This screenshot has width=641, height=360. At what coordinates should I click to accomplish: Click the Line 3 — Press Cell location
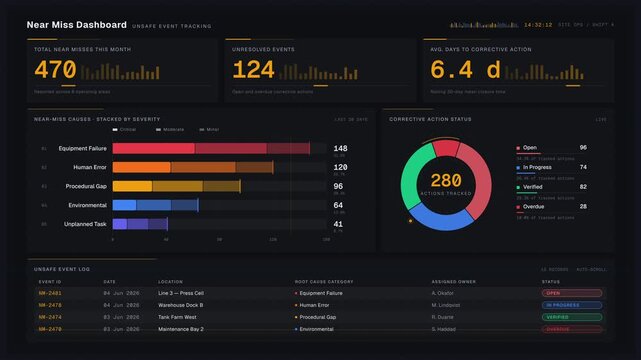pos(181,293)
